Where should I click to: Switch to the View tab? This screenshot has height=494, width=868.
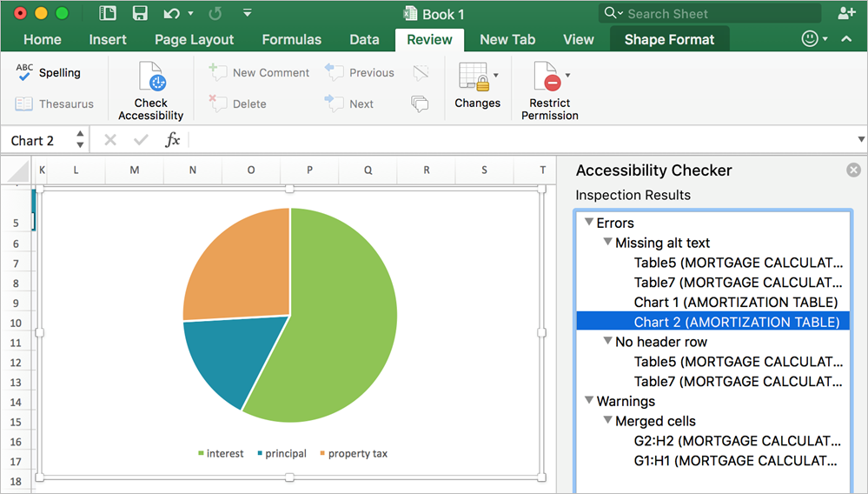(x=579, y=39)
